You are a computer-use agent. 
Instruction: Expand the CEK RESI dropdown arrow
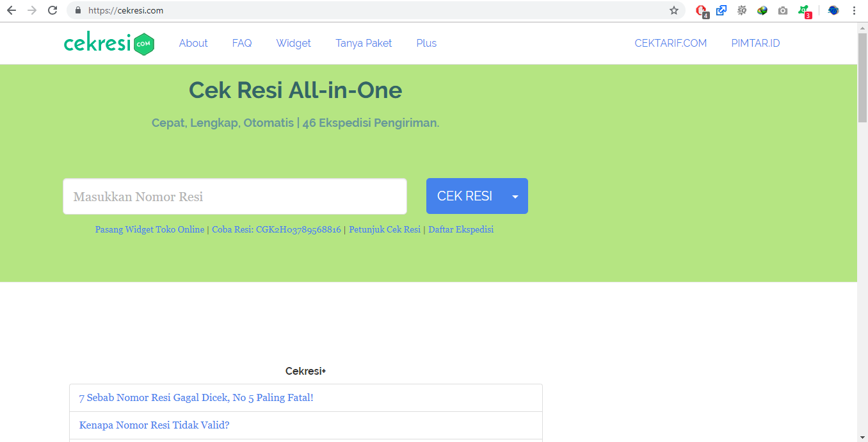(515, 196)
